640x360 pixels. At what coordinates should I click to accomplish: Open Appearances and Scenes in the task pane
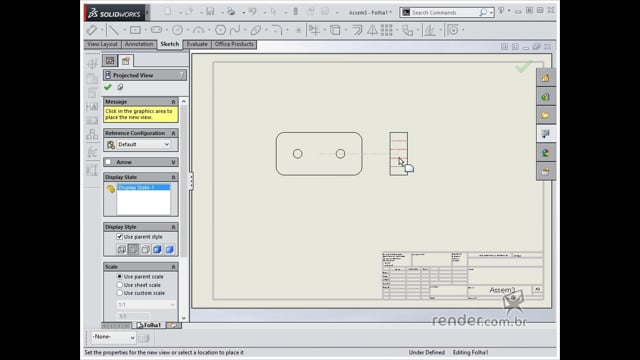pyautogui.click(x=546, y=153)
